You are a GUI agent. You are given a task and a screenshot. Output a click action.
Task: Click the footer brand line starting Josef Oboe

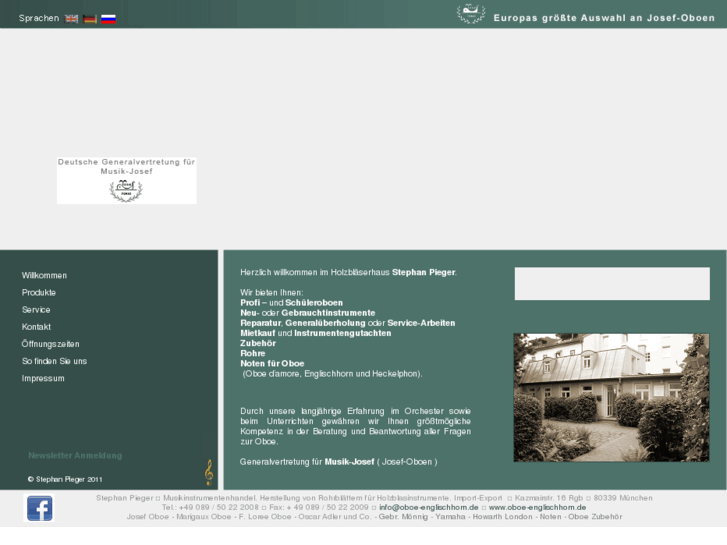[x=375, y=517]
